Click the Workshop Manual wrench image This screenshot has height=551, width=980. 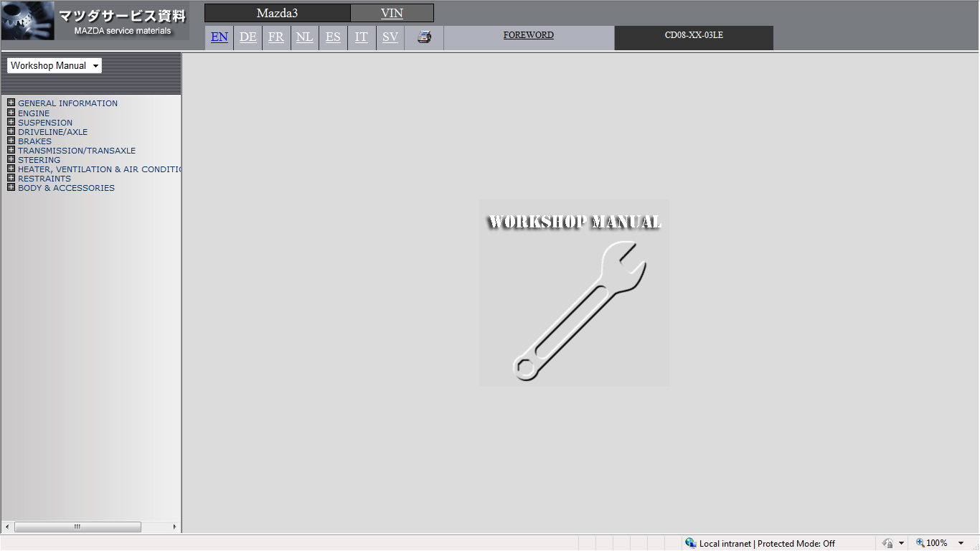(x=574, y=293)
